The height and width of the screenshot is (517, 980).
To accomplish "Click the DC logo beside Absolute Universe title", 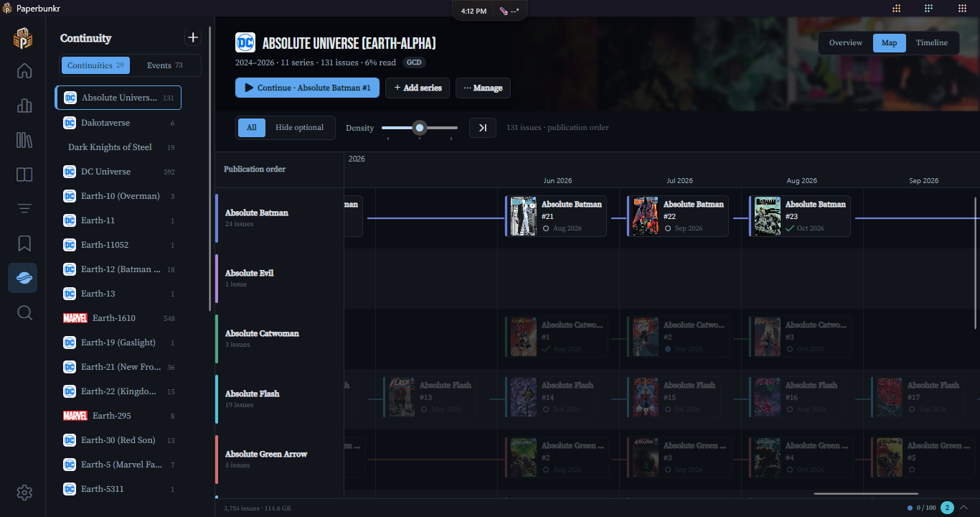I will click(245, 42).
